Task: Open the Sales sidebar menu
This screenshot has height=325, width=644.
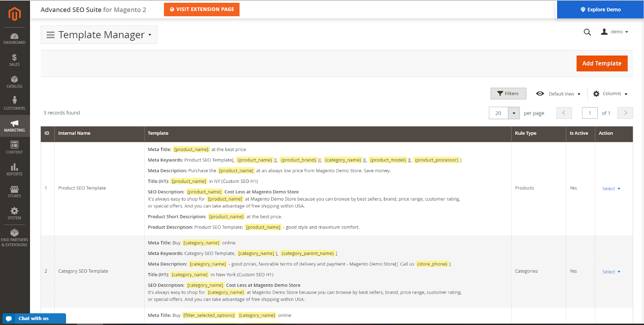Action: [x=14, y=60]
